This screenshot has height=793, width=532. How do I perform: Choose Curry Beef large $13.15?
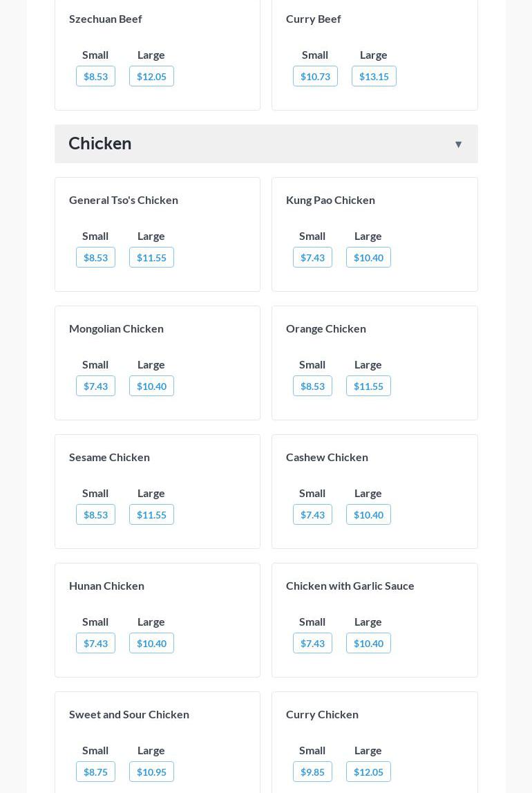tap(374, 76)
